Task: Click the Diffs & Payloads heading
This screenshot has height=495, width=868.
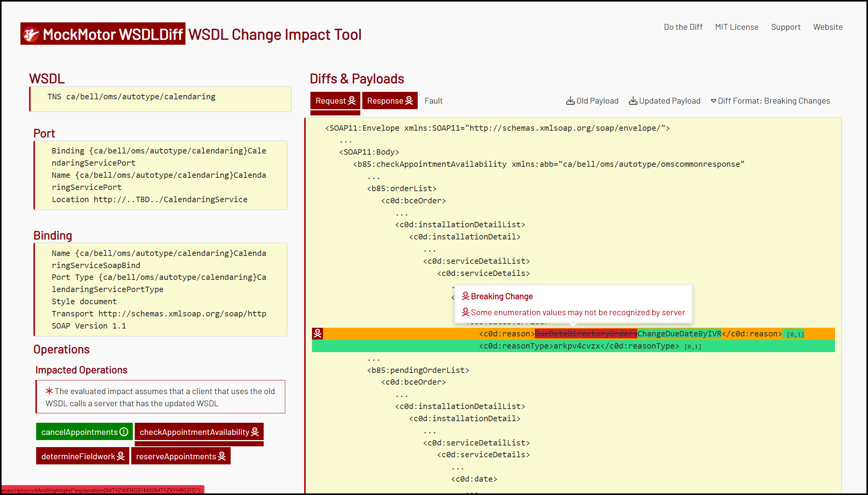Action: [x=357, y=79]
